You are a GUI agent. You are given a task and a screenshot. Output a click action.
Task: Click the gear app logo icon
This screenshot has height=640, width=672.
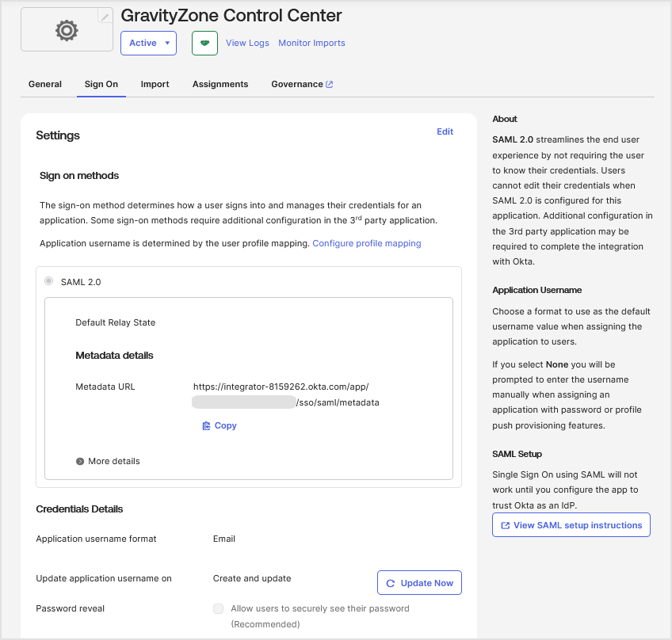[x=67, y=30]
